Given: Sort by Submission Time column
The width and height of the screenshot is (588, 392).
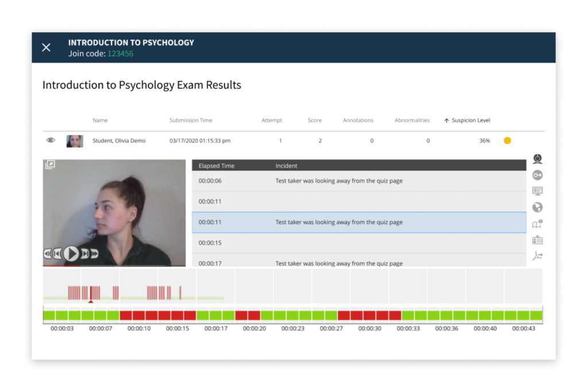Looking at the screenshot, I should point(191,121).
